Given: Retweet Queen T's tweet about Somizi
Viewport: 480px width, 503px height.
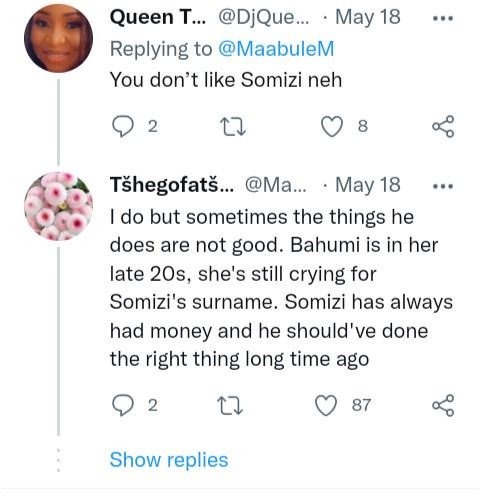Looking at the screenshot, I should (233, 127).
